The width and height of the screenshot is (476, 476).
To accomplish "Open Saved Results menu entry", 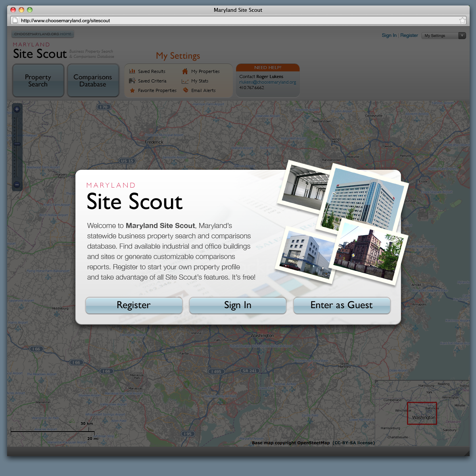I will point(152,71).
